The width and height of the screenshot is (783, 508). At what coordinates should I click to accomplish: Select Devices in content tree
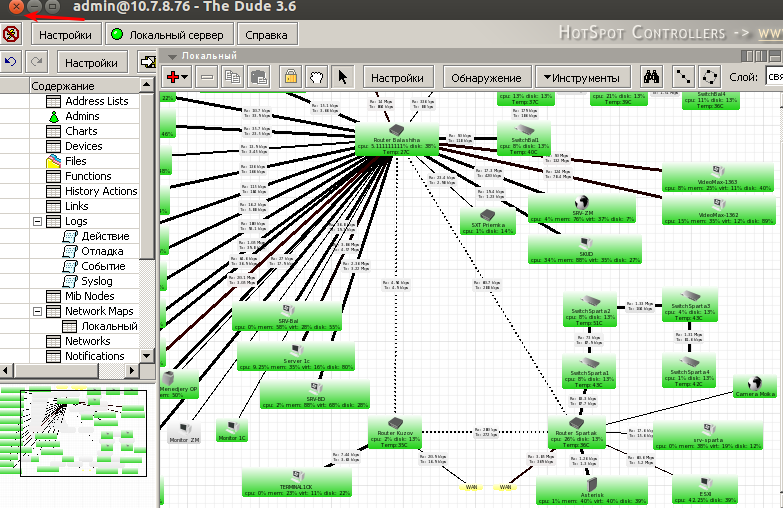point(83,146)
